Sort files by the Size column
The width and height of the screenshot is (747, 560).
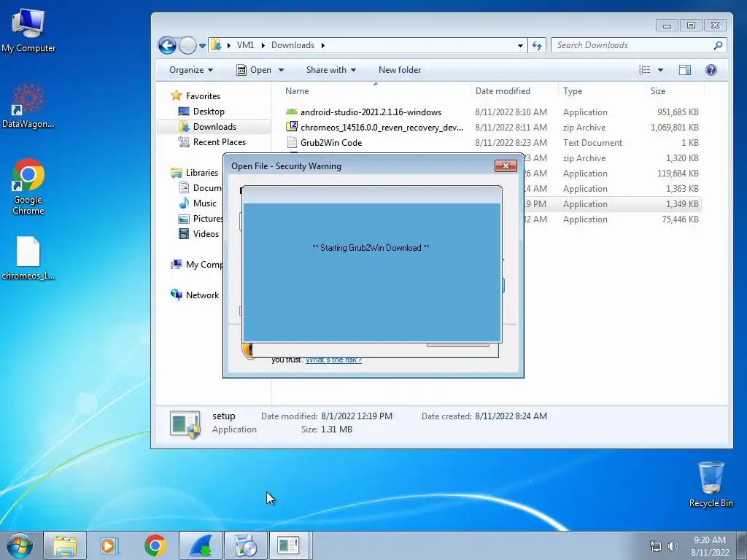(675, 91)
